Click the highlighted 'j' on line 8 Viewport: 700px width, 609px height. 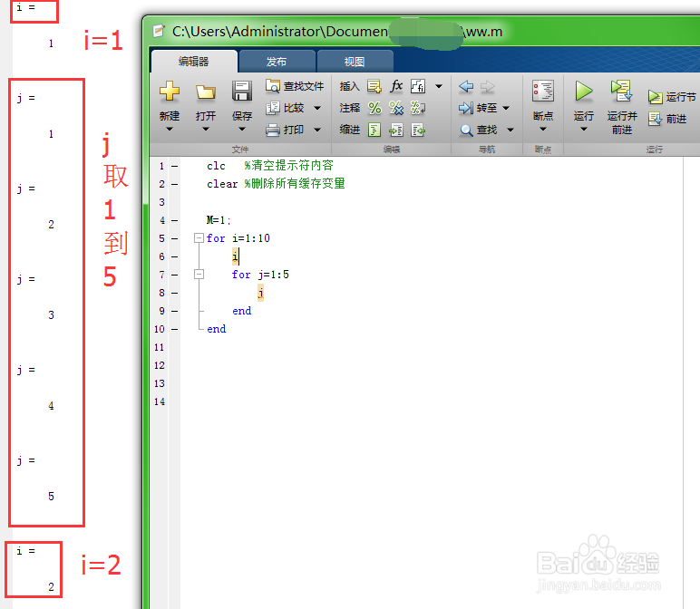[x=261, y=293]
